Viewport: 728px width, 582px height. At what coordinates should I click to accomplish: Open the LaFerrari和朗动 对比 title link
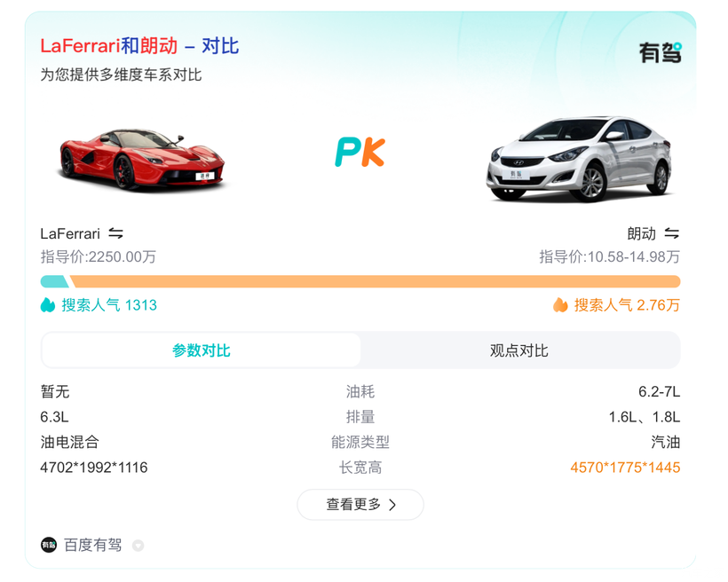click(139, 46)
